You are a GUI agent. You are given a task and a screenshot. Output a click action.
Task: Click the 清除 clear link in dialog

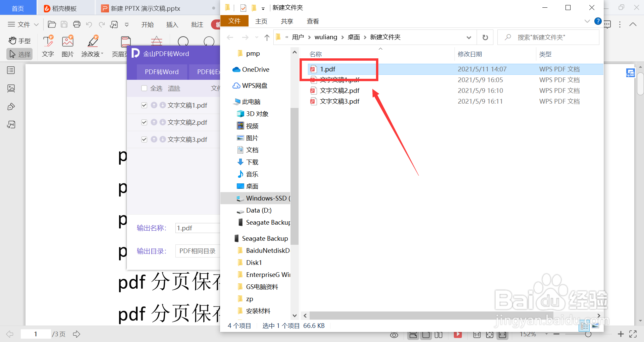[174, 88]
